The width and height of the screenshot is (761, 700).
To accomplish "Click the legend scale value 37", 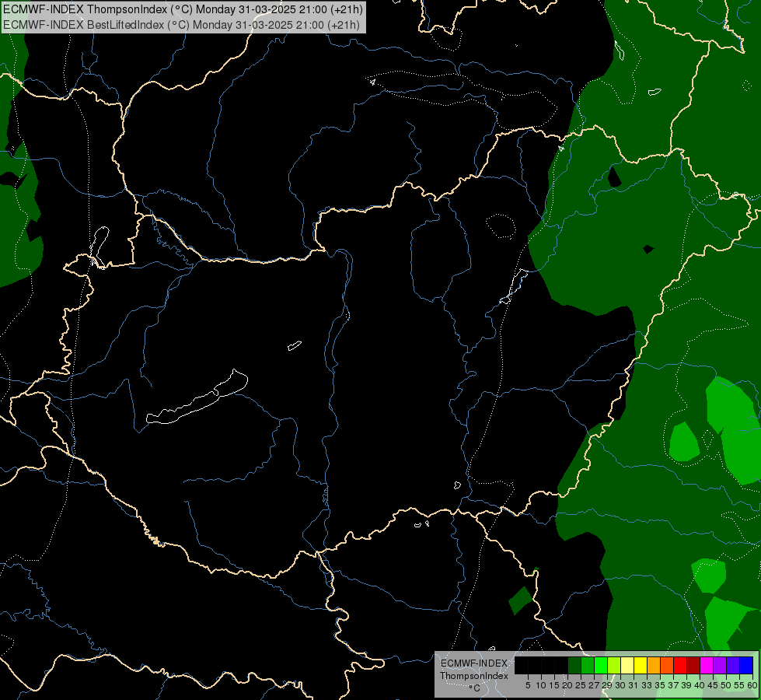I will coord(673,685).
